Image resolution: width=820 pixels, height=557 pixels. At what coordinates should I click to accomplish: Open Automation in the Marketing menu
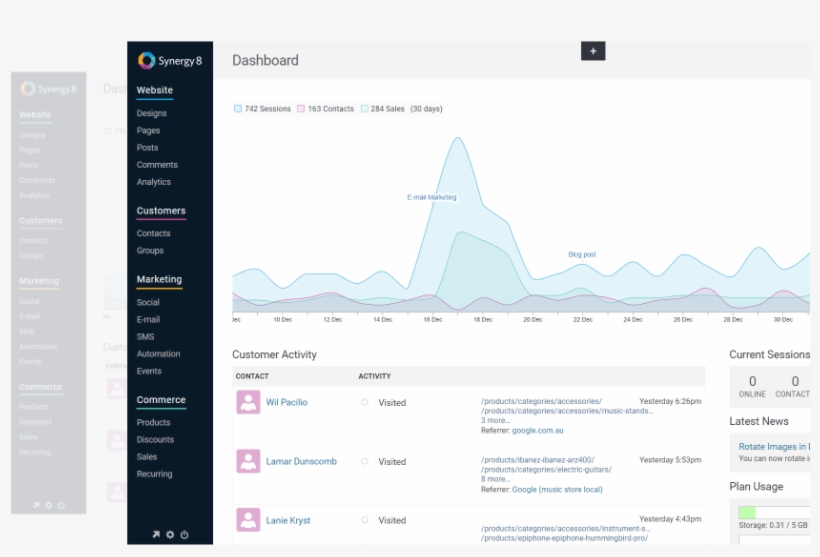159,354
